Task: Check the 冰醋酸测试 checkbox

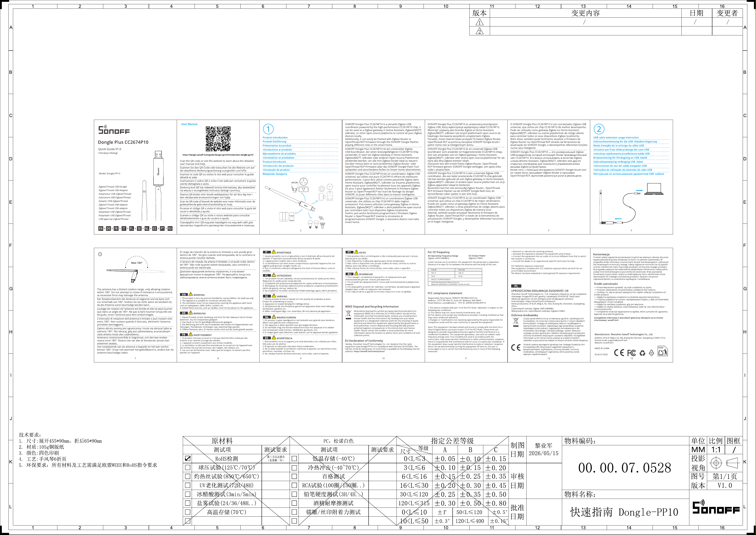Action: pos(188,494)
